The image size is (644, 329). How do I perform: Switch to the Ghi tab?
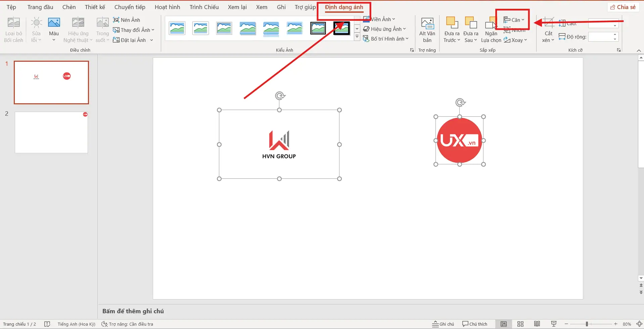[281, 7]
